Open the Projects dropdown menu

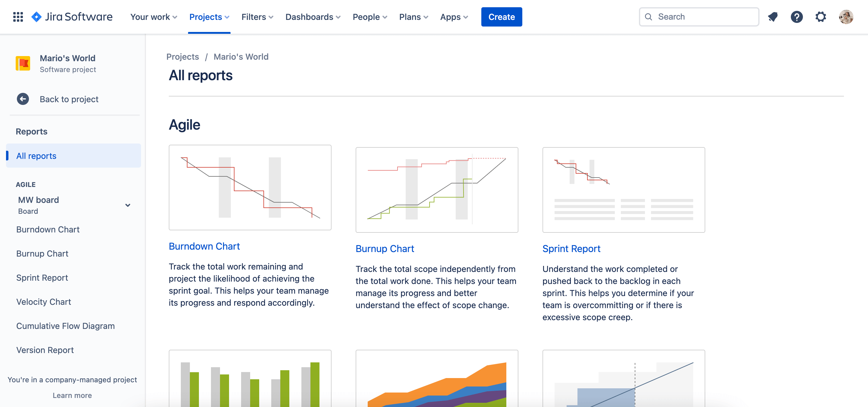pyautogui.click(x=209, y=17)
